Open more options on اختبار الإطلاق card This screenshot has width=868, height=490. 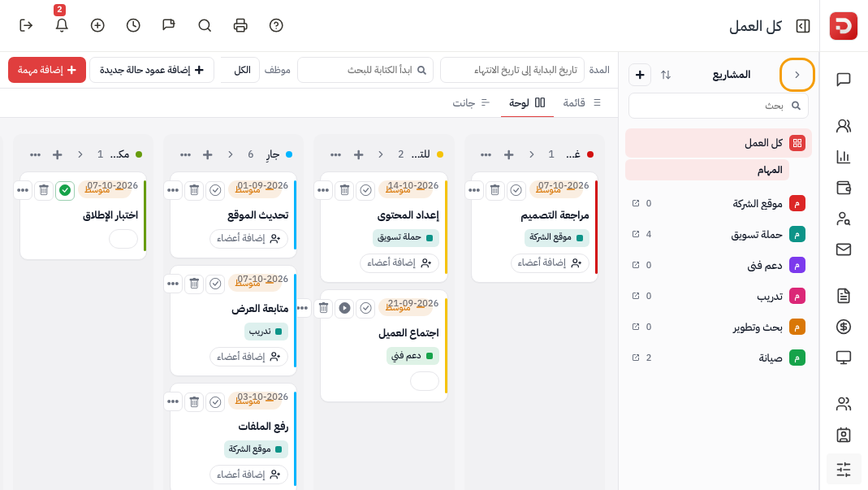23,190
